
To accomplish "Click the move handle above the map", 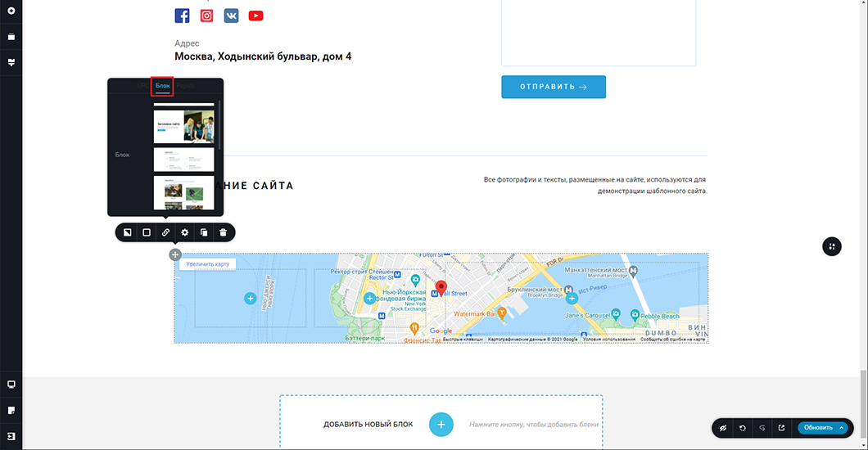I will [x=175, y=254].
